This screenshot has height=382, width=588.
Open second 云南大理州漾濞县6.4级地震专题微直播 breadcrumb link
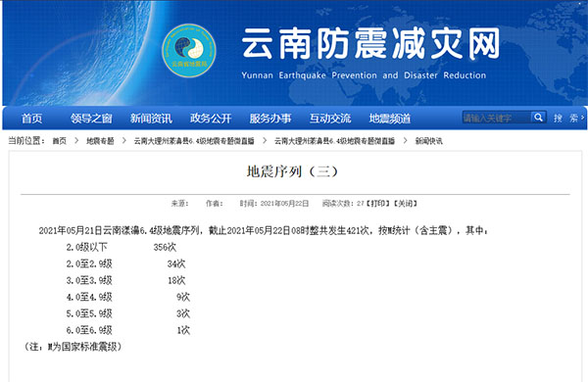[334, 141]
